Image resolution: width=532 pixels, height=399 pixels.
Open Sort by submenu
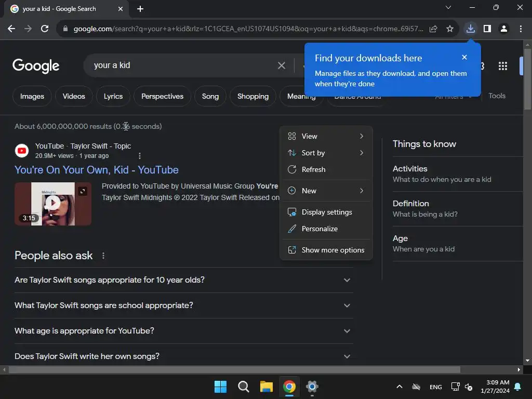pos(326,153)
